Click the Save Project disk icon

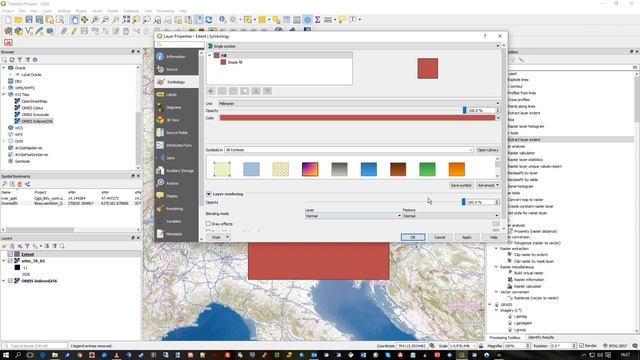point(29,20)
